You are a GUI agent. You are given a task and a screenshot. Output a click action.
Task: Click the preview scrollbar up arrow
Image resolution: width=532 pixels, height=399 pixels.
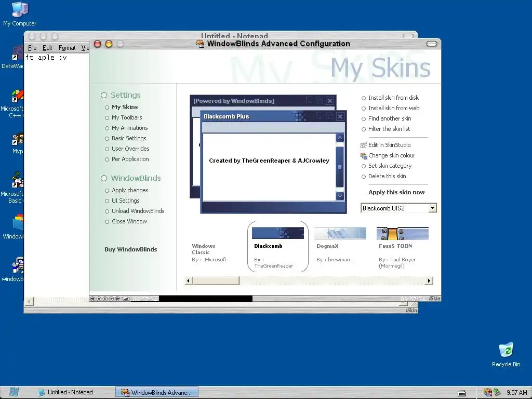pos(340,138)
